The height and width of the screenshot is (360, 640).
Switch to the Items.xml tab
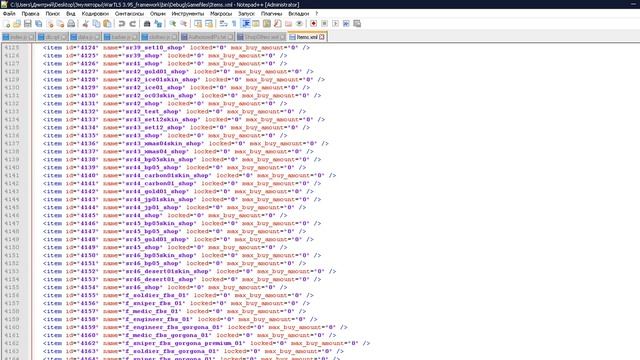[x=307, y=37]
